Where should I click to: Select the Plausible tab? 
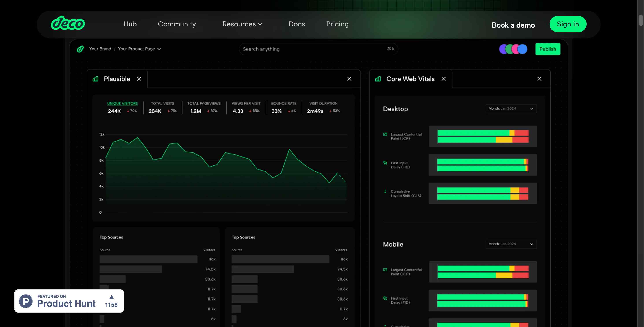117,79
